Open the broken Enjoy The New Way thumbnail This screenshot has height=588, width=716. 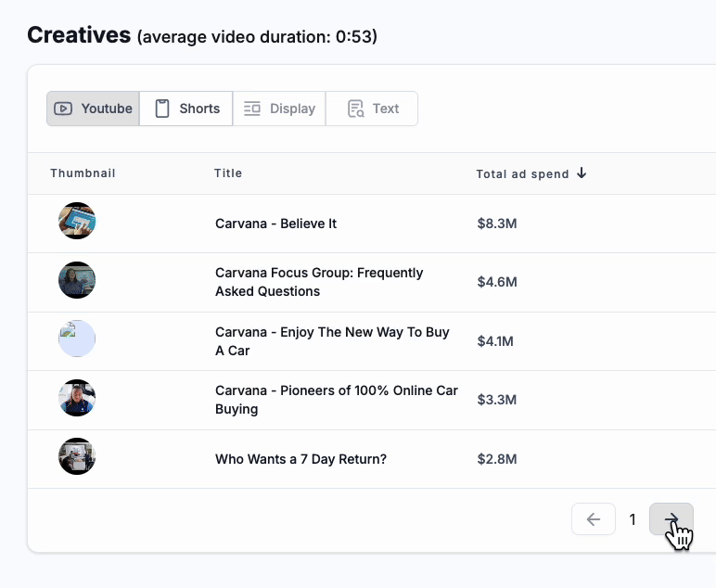pos(77,339)
